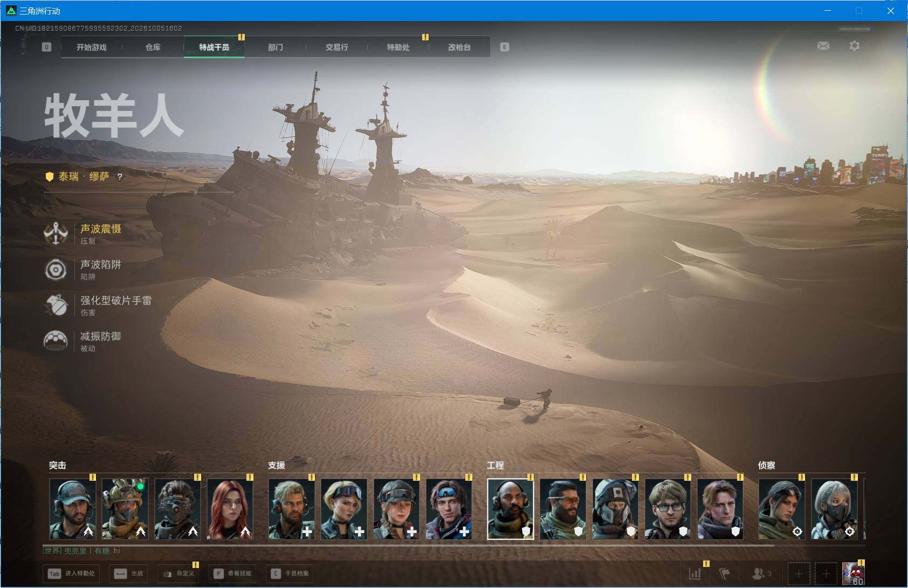908x588 pixels.
Task: Click the flag icon in bottom bar
Action: tap(725, 573)
